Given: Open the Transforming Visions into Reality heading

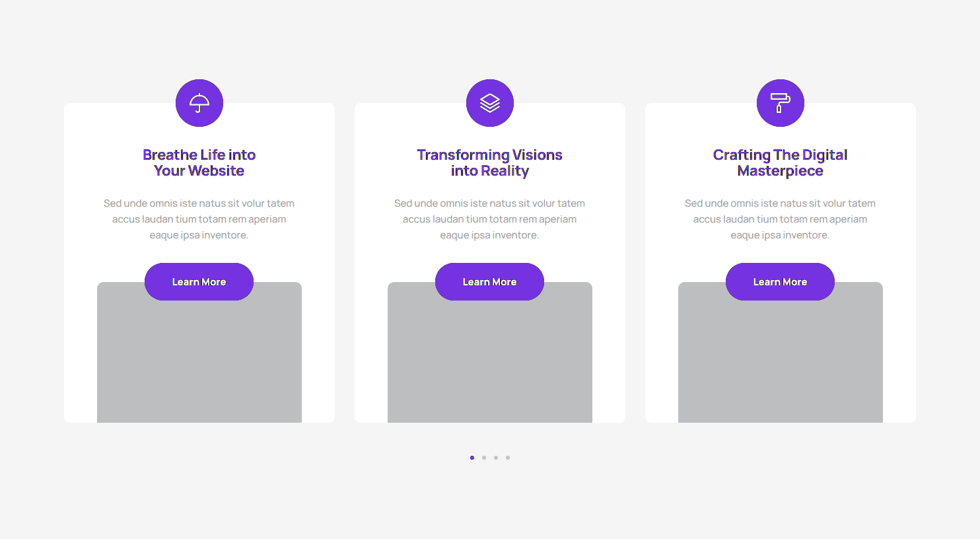Looking at the screenshot, I should (490, 162).
